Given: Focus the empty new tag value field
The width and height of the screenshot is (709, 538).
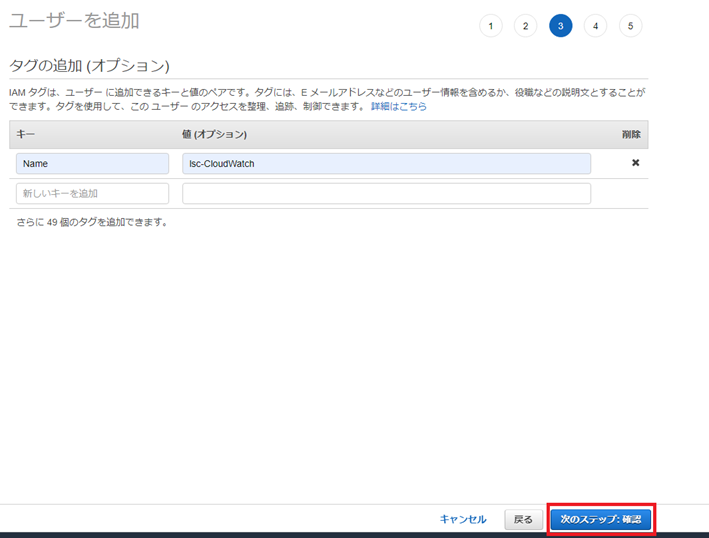Looking at the screenshot, I should 387,193.
